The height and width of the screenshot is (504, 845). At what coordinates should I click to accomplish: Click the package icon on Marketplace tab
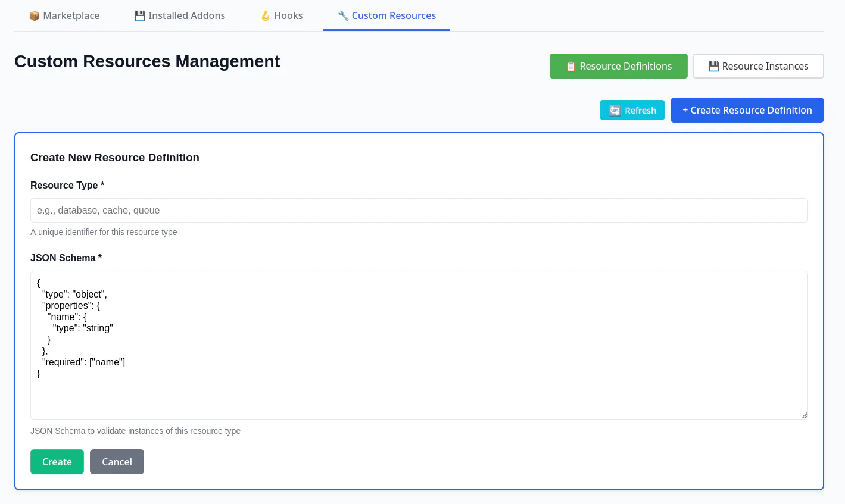pyautogui.click(x=35, y=16)
